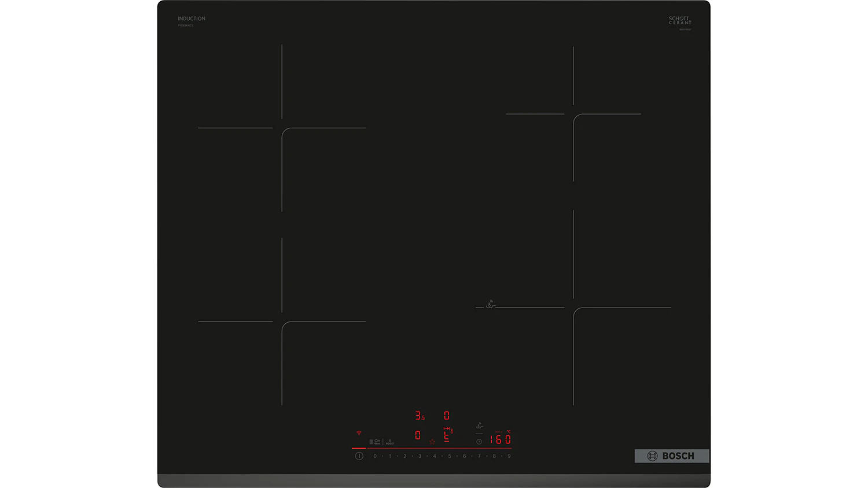Tap the red 160 timer display
The width and height of the screenshot is (868, 488).
(500, 439)
